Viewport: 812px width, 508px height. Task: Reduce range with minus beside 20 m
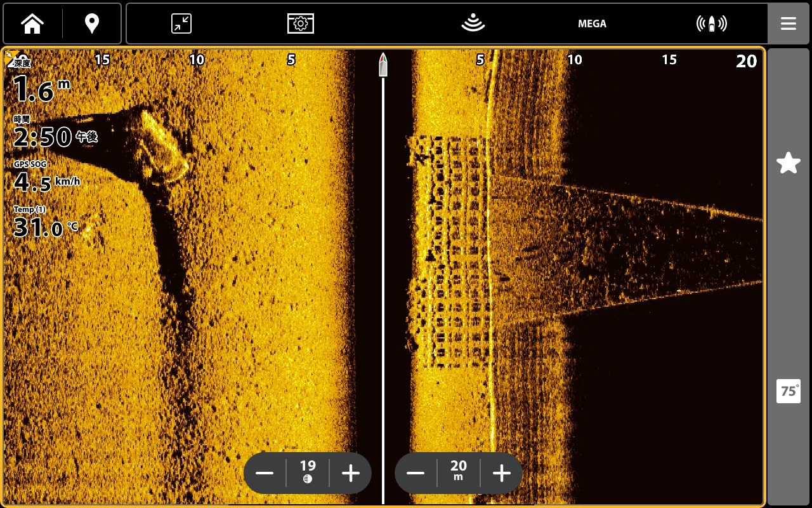tap(416, 473)
